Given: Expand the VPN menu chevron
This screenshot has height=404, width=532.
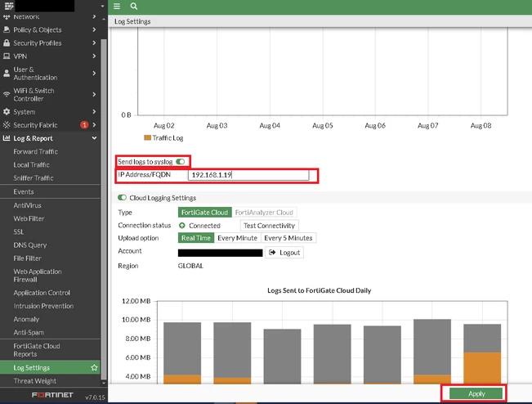Looking at the screenshot, I should (x=94, y=56).
